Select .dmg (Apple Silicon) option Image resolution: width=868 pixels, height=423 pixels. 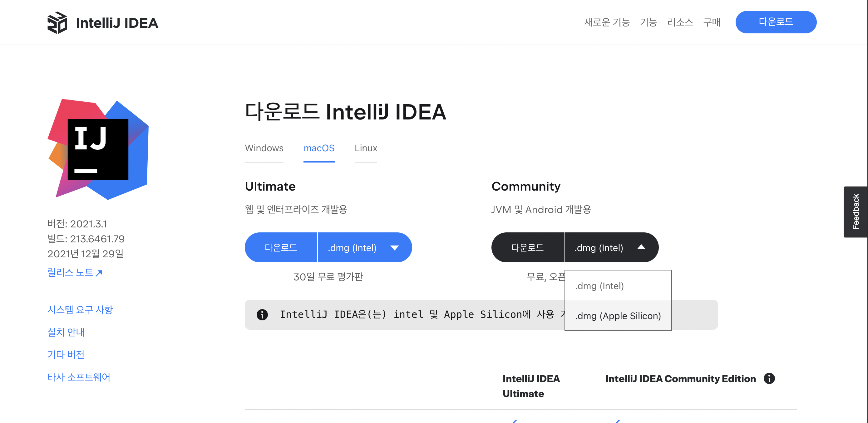click(618, 316)
